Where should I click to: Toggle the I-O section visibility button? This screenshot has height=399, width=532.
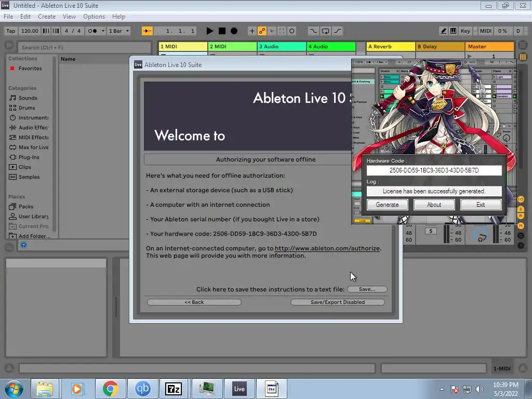click(x=521, y=199)
